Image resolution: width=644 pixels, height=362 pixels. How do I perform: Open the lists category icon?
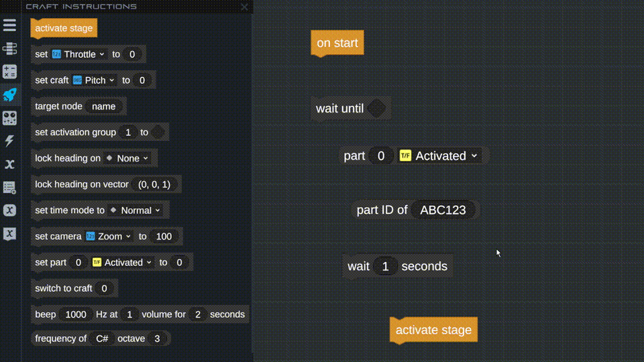coord(9,188)
